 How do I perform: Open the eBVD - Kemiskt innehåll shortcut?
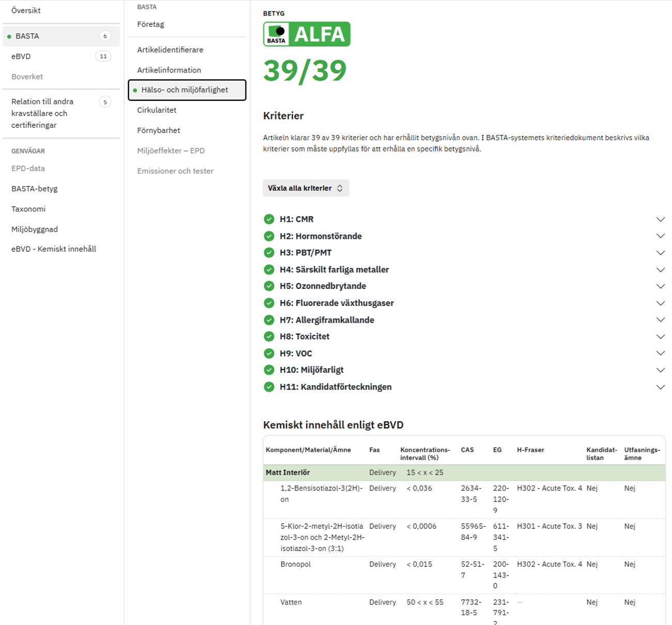54,249
